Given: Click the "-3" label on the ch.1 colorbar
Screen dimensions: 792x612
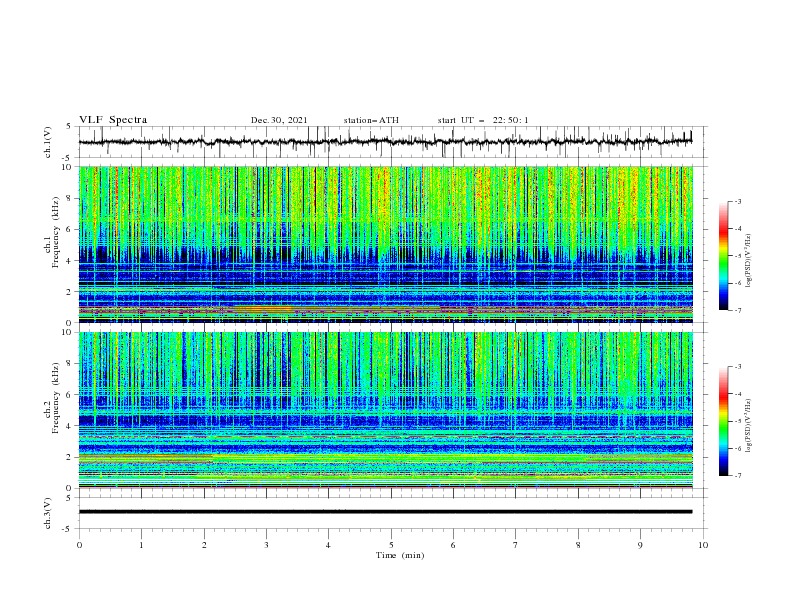Looking at the screenshot, I should (x=737, y=201).
